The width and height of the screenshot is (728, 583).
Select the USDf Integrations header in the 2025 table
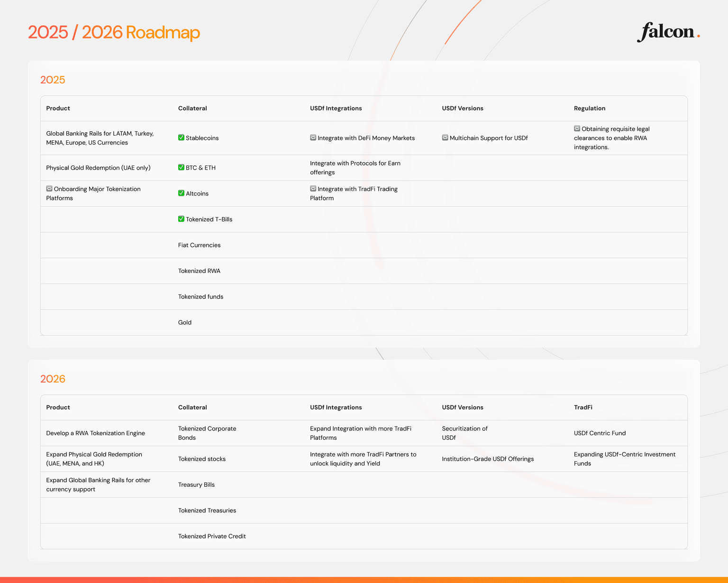coord(336,108)
